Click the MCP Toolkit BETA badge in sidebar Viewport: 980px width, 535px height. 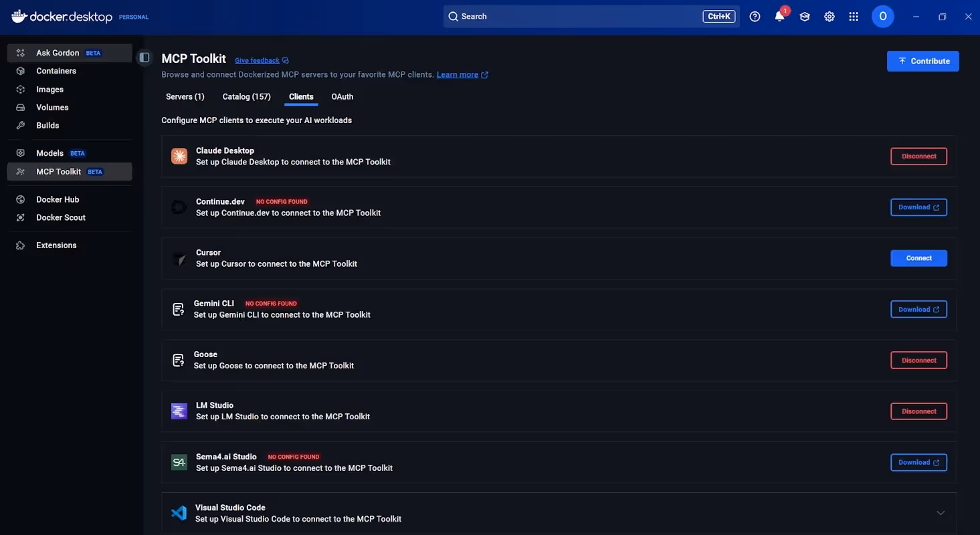click(x=96, y=172)
